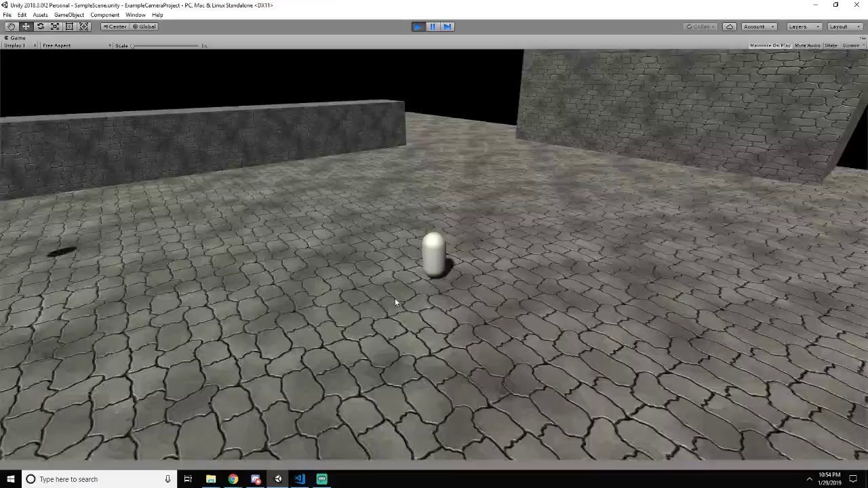This screenshot has width=868, height=488.
Task: Click the taskbar search box
Action: 98,479
